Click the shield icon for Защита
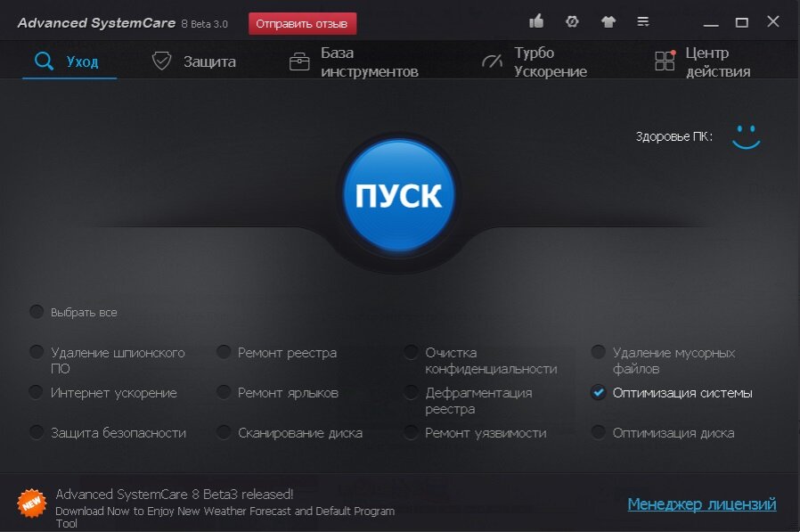Viewport: 800px width, 532px height. point(162,61)
